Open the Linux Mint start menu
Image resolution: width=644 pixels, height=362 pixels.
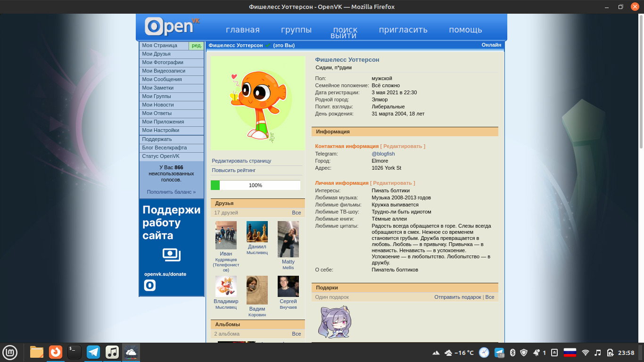10,352
